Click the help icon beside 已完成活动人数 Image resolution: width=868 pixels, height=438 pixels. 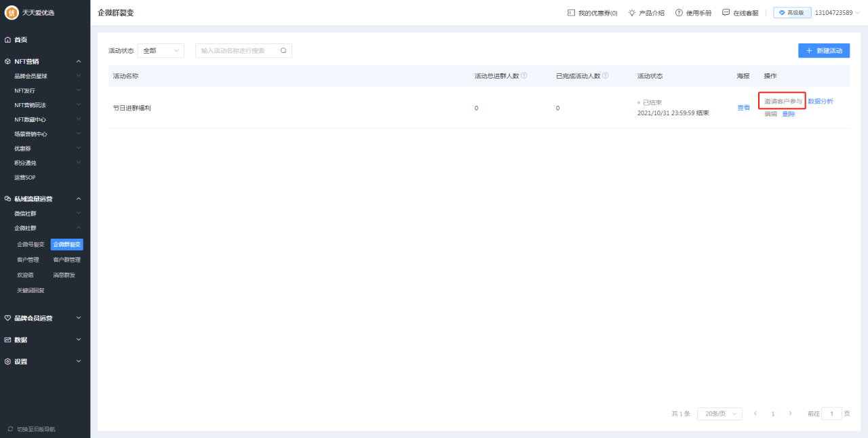click(606, 76)
